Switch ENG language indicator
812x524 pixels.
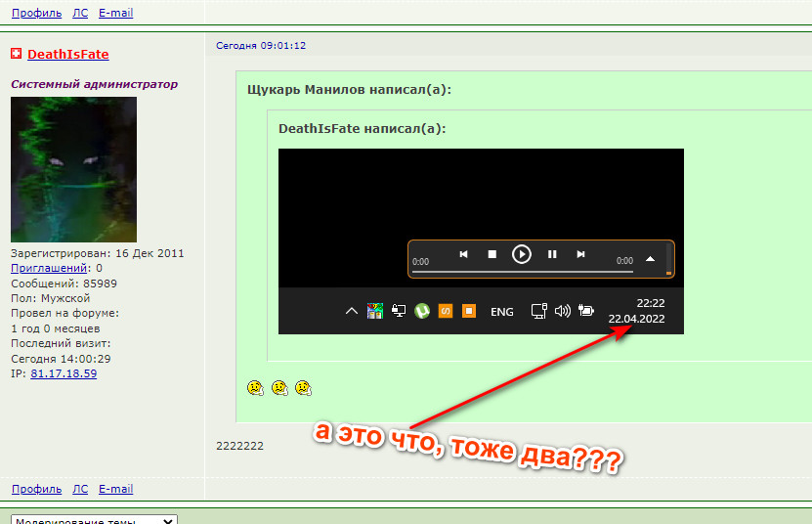tap(502, 312)
